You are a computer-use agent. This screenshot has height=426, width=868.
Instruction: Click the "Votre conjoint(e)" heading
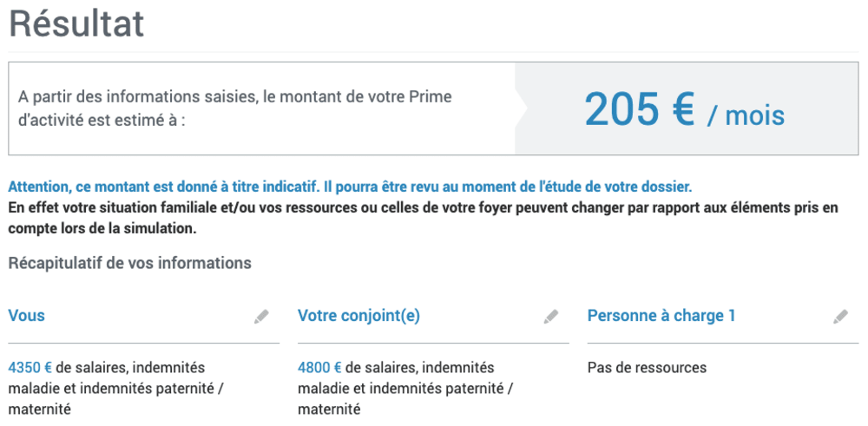[358, 316]
